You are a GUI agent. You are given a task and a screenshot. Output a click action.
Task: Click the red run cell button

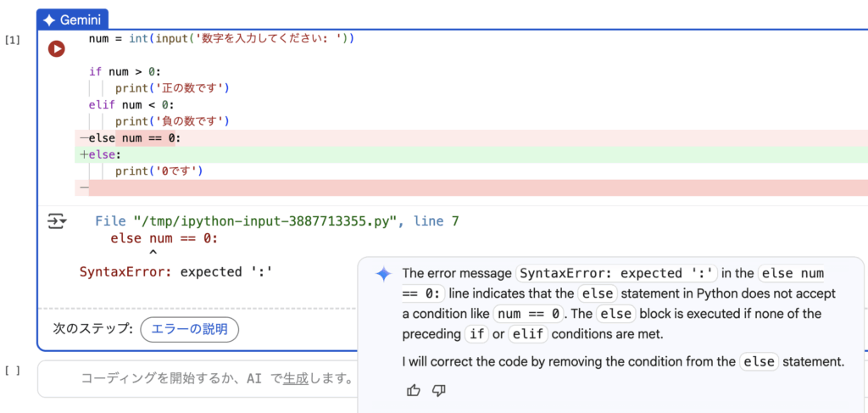tap(56, 49)
